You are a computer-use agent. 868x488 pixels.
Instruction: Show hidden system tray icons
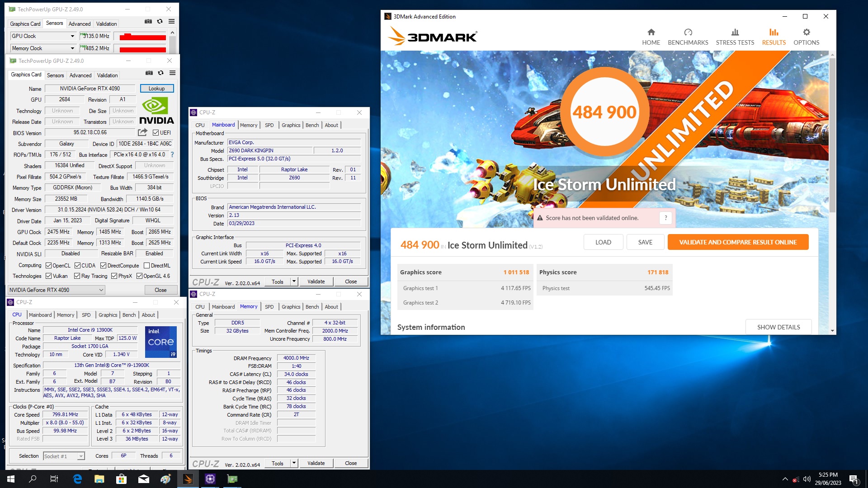785,479
